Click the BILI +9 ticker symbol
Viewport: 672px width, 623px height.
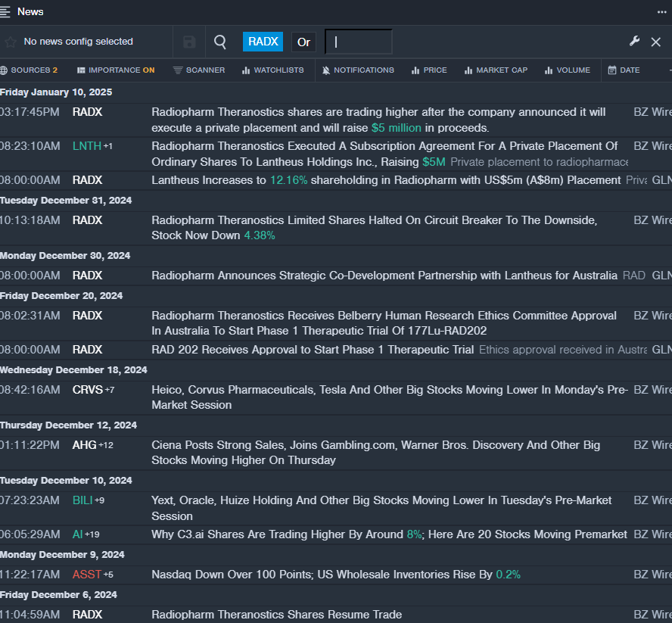point(89,500)
